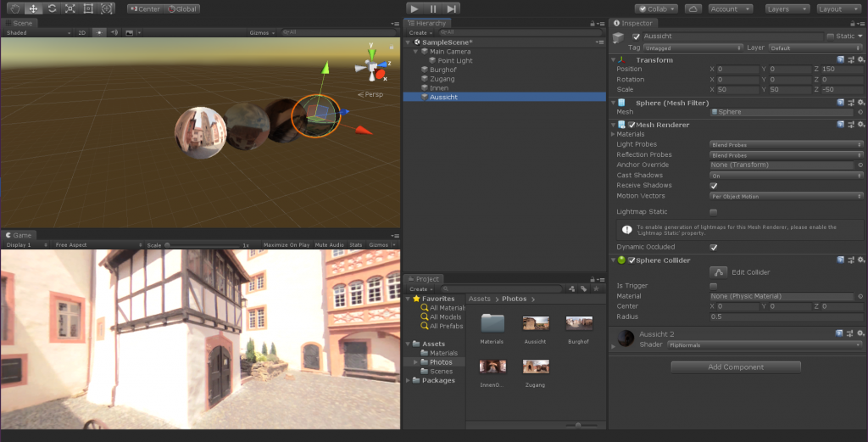Select the Burghof photo thumbnail
Viewport: 868px width, 442px height.
[x=579, y=323]
